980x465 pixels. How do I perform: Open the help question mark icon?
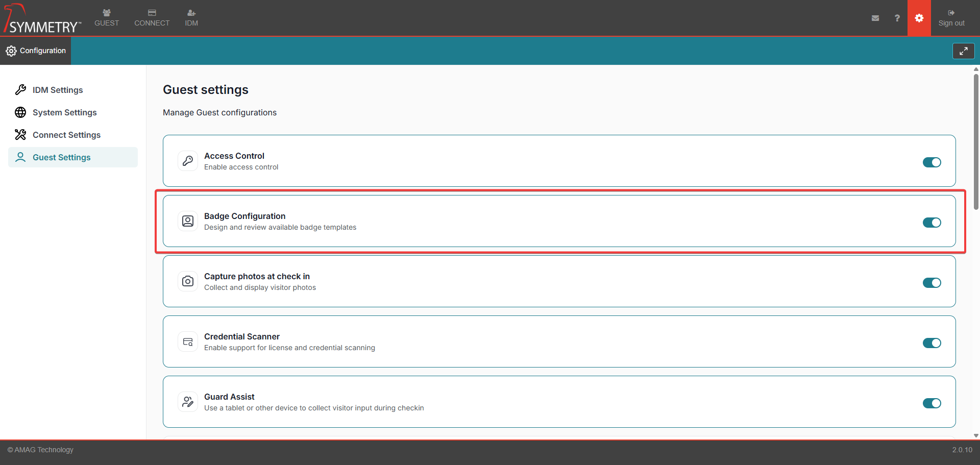[897, 18]
